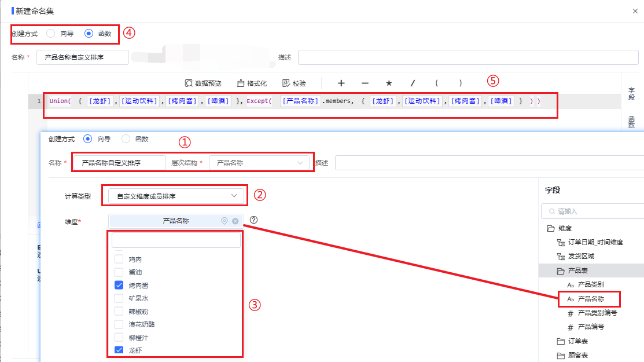Click the [产品名称] token in the expression
Image resolution: width=644 pixels, height=362 pixels.
coord(301,101)
